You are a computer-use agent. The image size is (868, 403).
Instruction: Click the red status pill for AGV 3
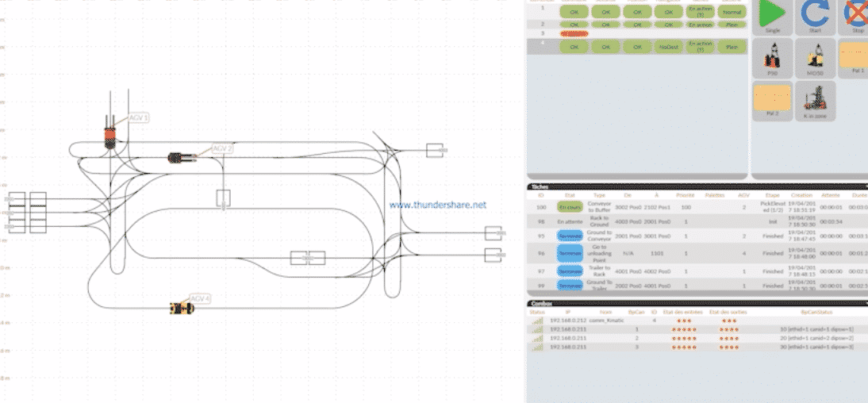tap(574, 34)
